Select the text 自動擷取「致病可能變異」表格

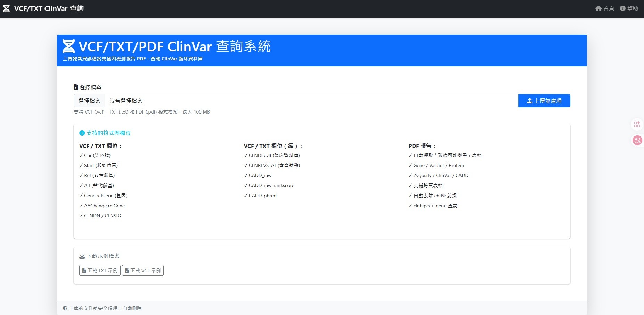tap(448, 155)
